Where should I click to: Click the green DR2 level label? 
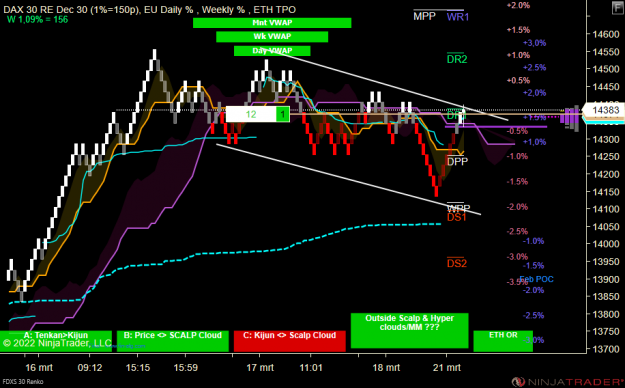457,59
